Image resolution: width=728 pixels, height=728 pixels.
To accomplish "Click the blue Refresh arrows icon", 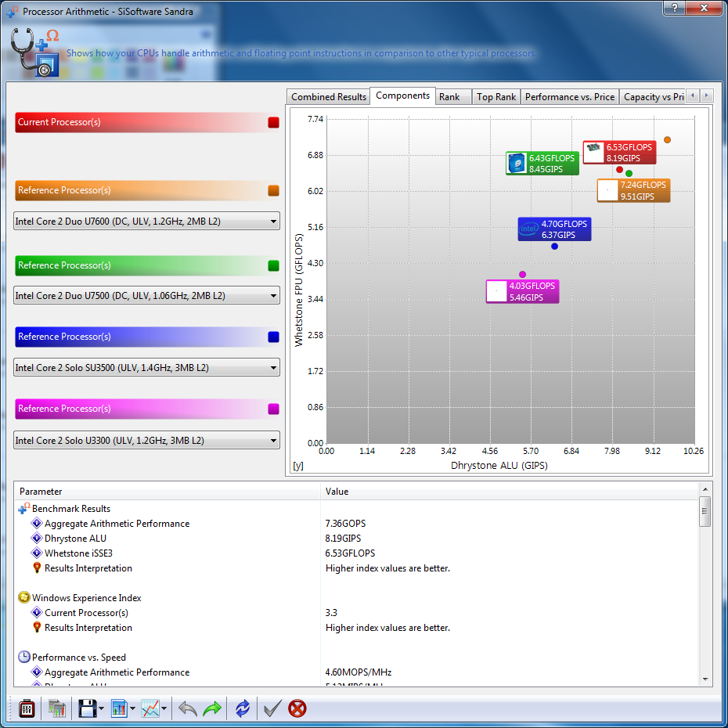I will point(243,708).
